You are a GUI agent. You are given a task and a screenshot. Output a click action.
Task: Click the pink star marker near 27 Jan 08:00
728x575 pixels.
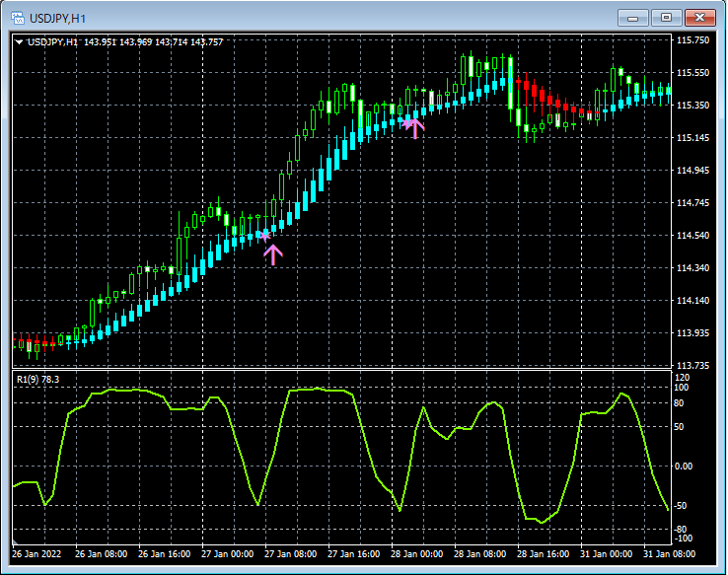tap(264, 236)
